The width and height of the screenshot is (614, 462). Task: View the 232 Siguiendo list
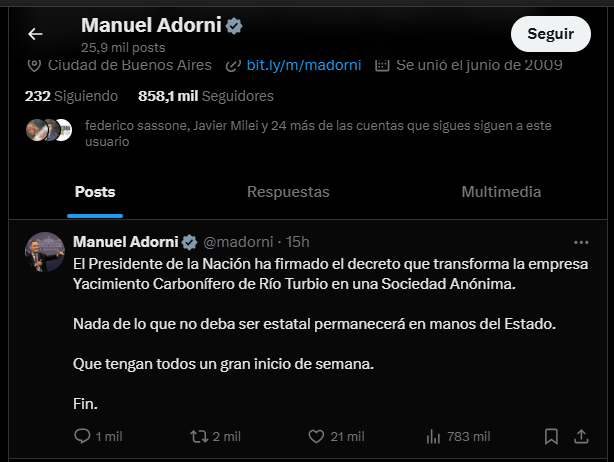coord(71,96)
